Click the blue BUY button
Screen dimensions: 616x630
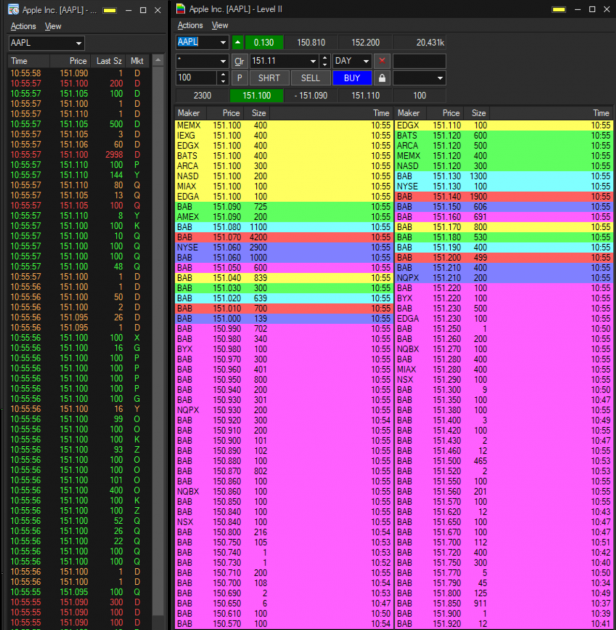coord(352,78)
